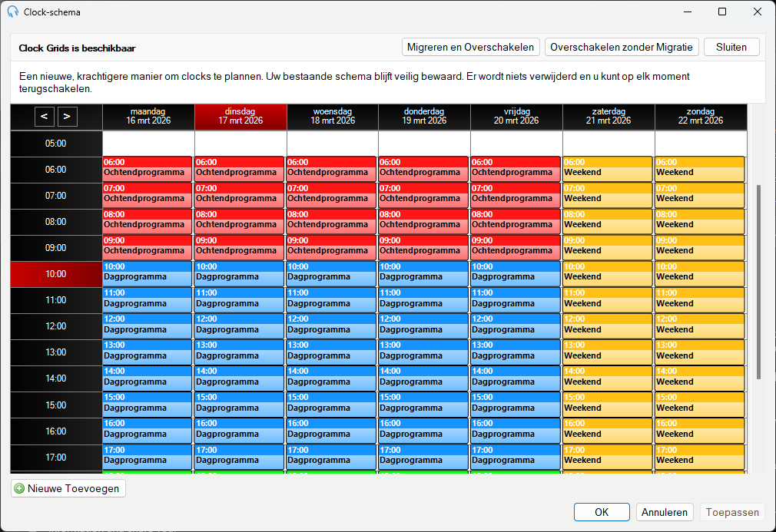776x532 pixels.
Task: Go to the next week with the arrow
Action: pyautogui.click(x=67, y=117)
